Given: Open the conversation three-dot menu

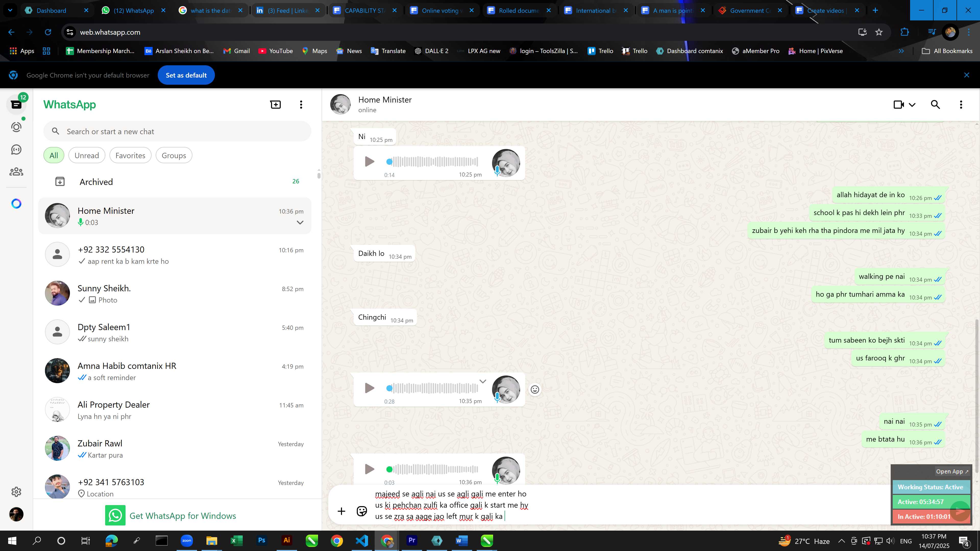Looking at the screenshot, I should click(961, 105).
